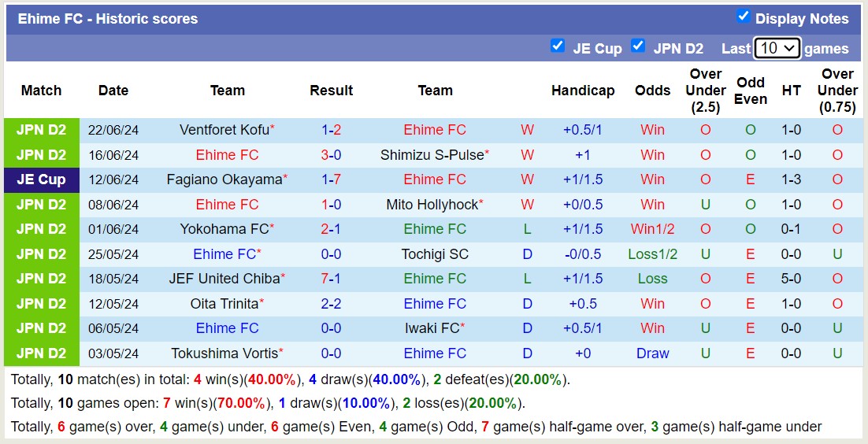Click the 7-1 result score
This screenshot has width=868, height=444.
tap(331, 279)
